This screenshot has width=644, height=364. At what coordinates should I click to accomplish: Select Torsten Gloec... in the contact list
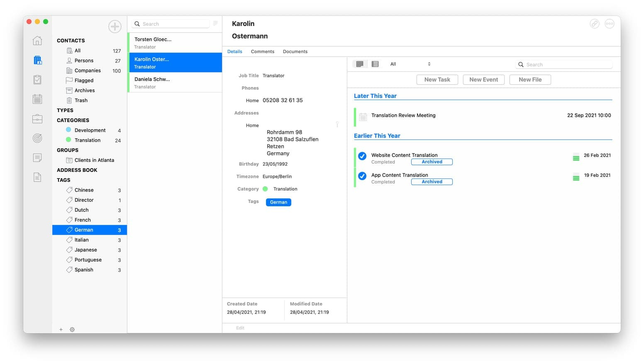[175, 43]
